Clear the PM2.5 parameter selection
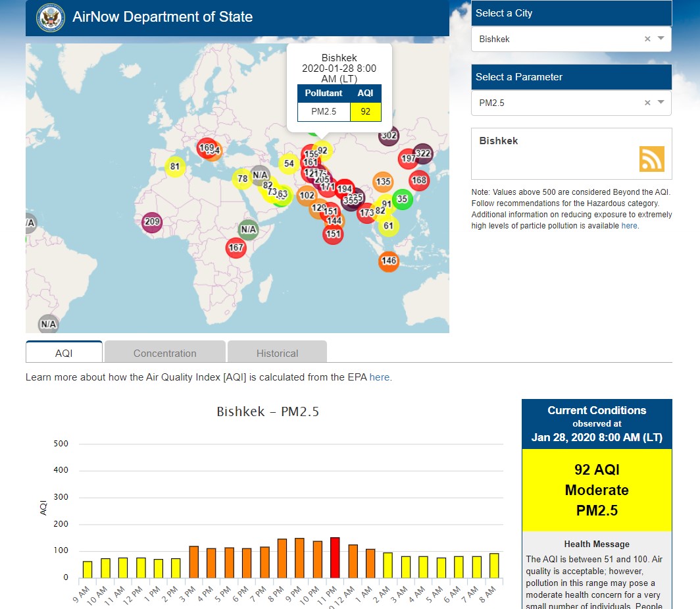 647,103
